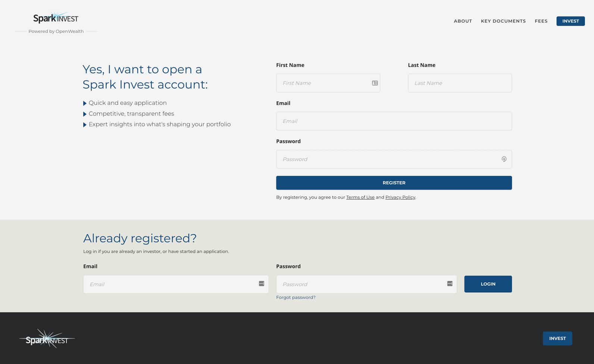Click 'Quick and easy application' bullet text
The height and width of the screenshot is (364, 594).
coord(128,103)
